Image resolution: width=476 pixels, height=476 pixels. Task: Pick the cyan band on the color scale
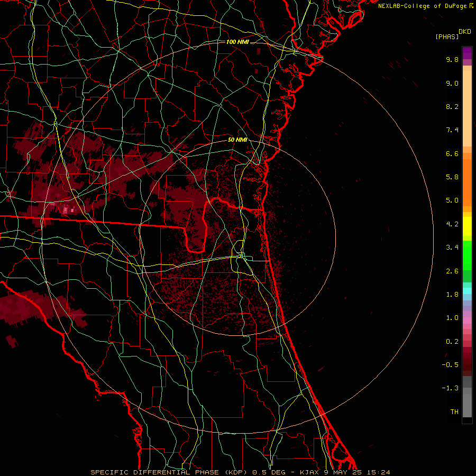(467, 291)
